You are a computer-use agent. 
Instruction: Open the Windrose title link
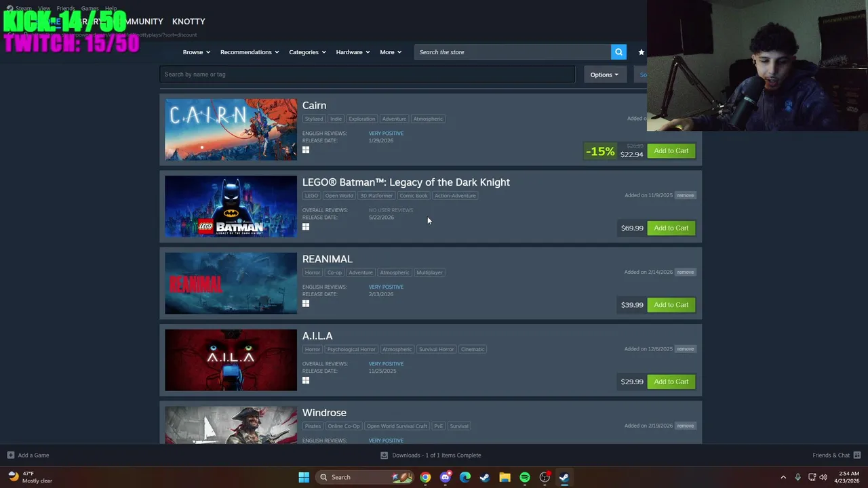pyautogui.click(x=324, y=413)
